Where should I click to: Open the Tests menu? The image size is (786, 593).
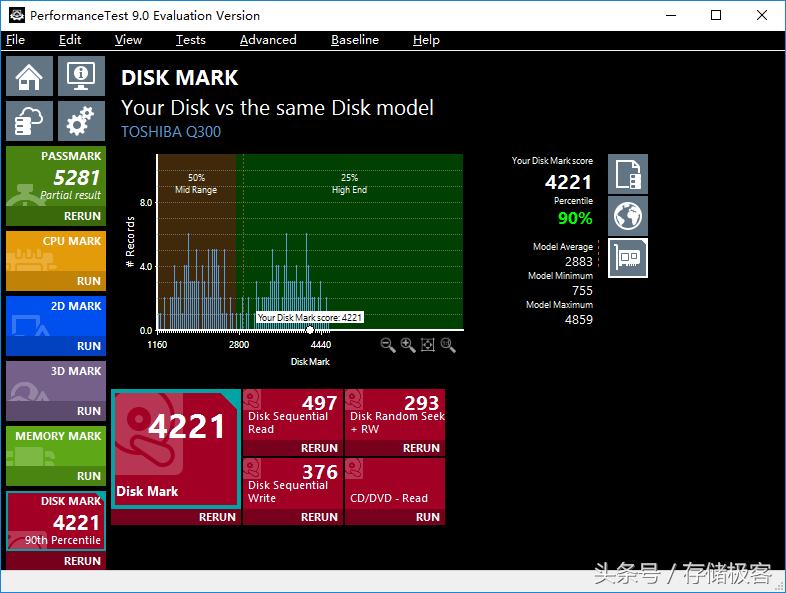pyautogui.click(x=190, y=40)
